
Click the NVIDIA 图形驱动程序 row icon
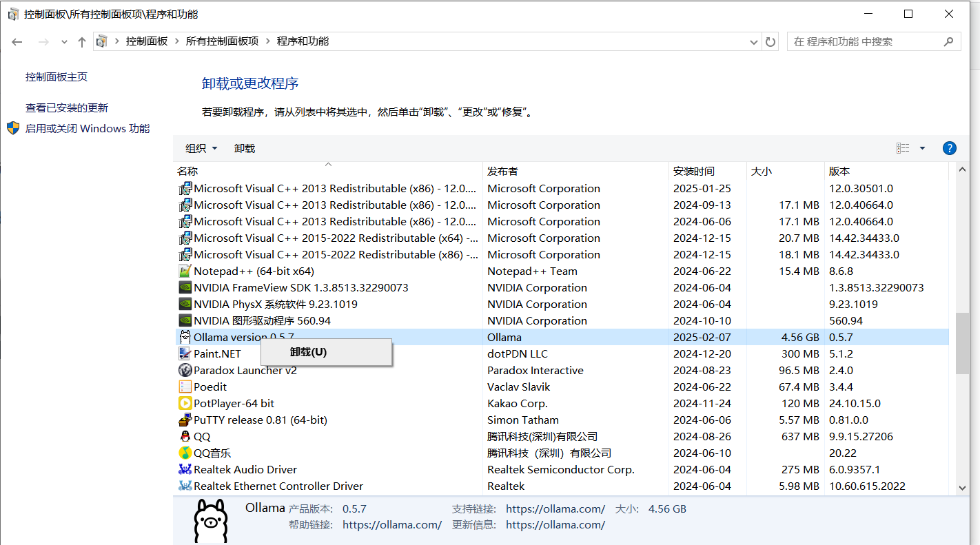pos(185,321)
